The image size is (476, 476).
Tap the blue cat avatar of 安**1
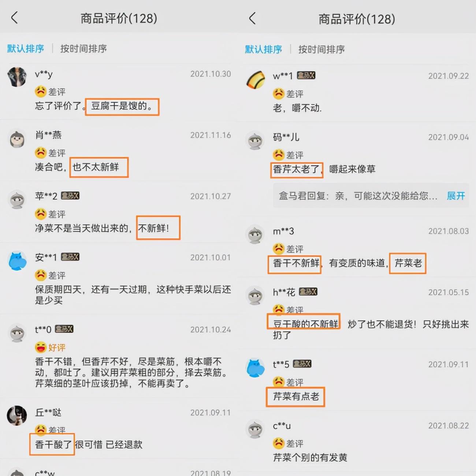[x=17, y=261]
